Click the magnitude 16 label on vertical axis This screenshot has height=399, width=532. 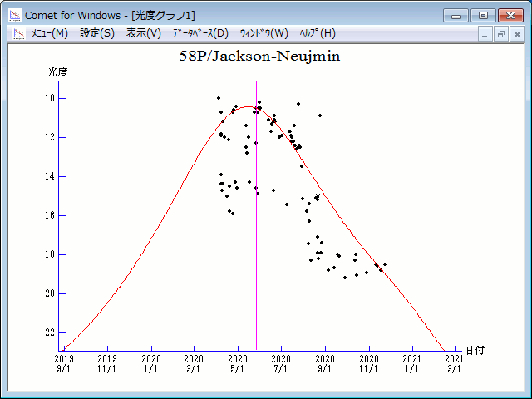[49, 215]
